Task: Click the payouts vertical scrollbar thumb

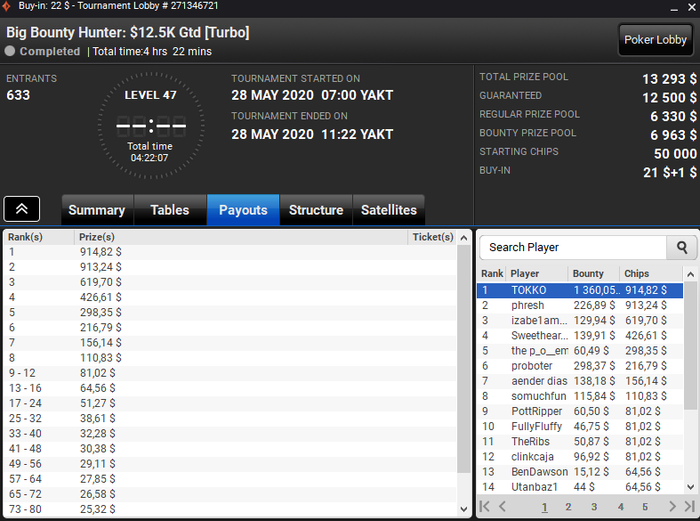Action: click(463, 358)
